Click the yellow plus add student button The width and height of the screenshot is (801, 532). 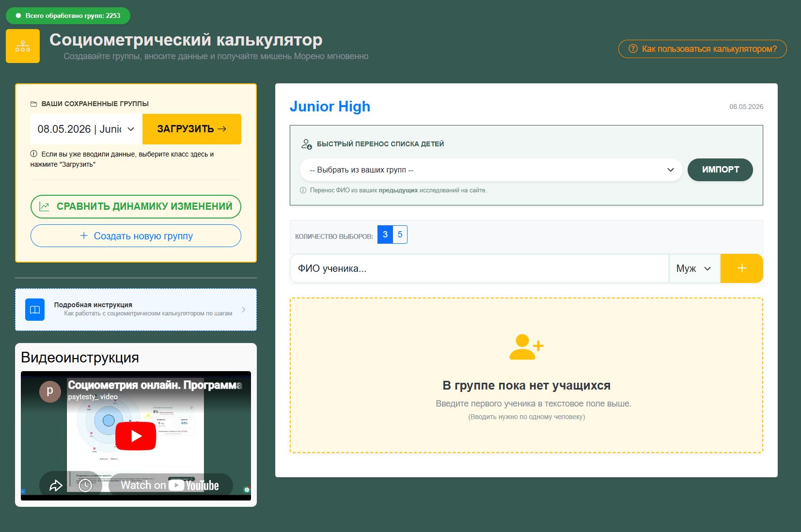(742, 268)
